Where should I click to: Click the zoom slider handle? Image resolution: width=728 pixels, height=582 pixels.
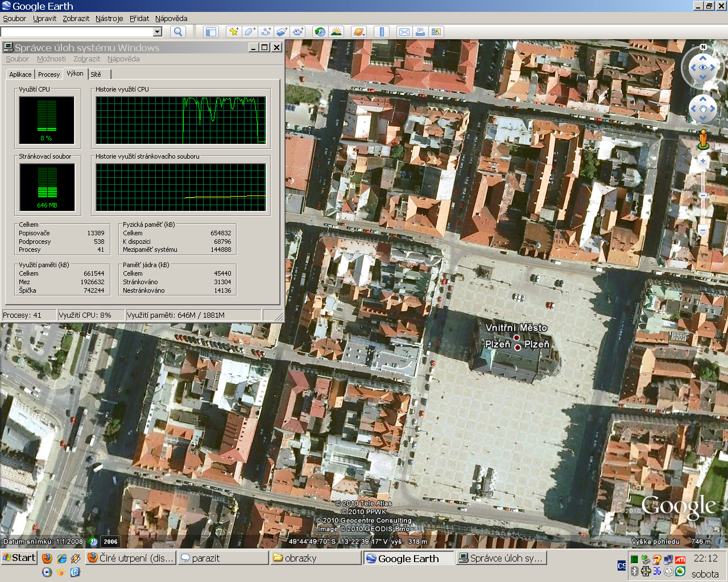tap(703, 196)
